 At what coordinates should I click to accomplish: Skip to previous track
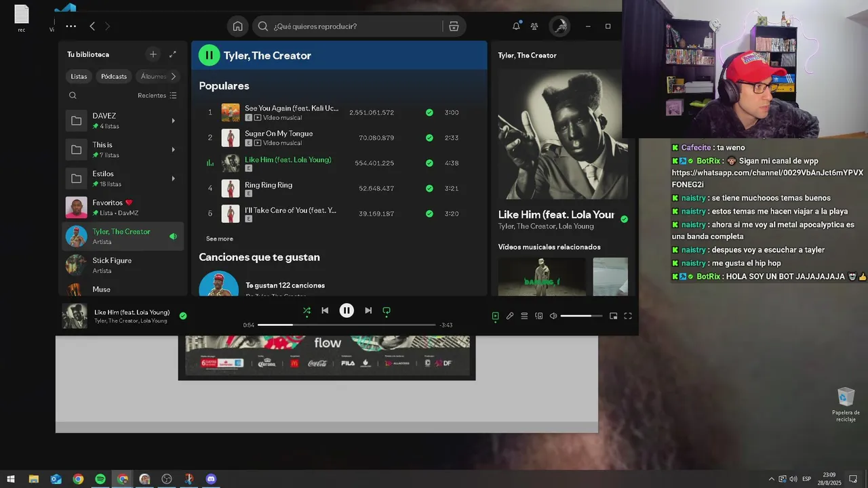point(325,310)
